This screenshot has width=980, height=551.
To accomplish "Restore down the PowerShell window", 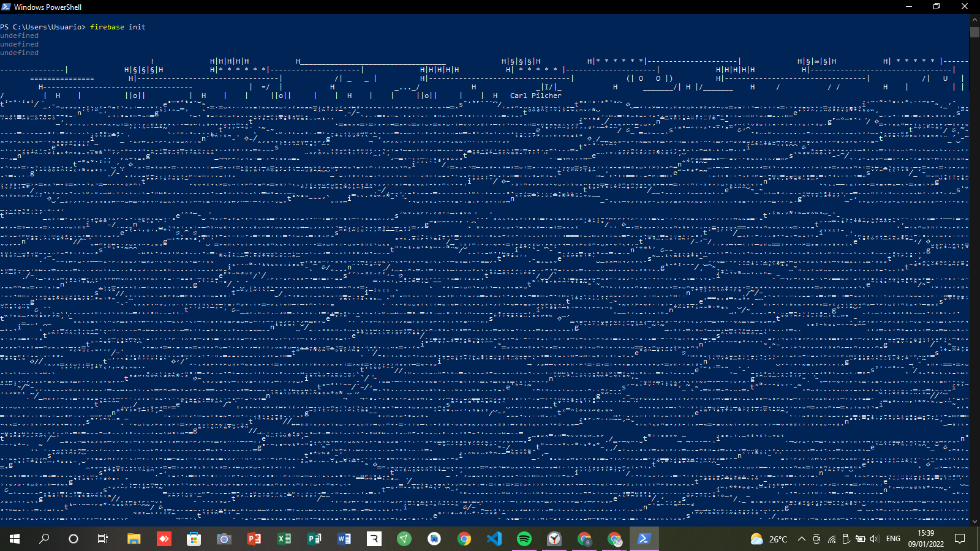I will 937,7.
